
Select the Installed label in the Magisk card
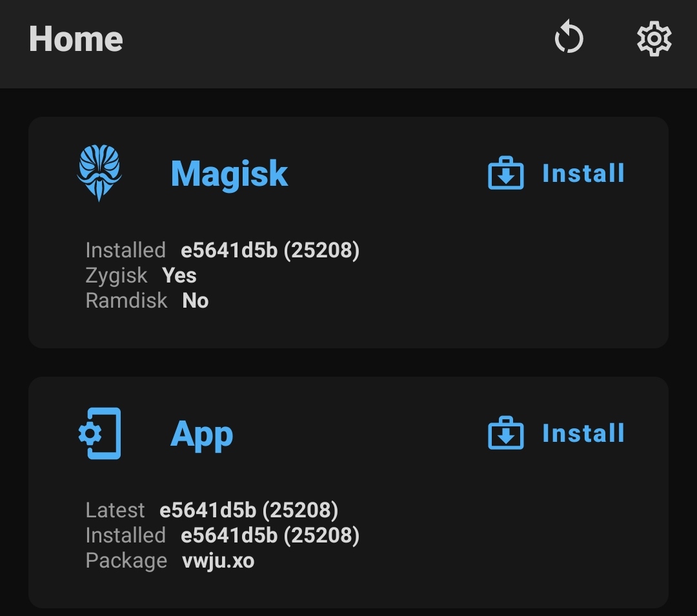(x=126, y=250)
